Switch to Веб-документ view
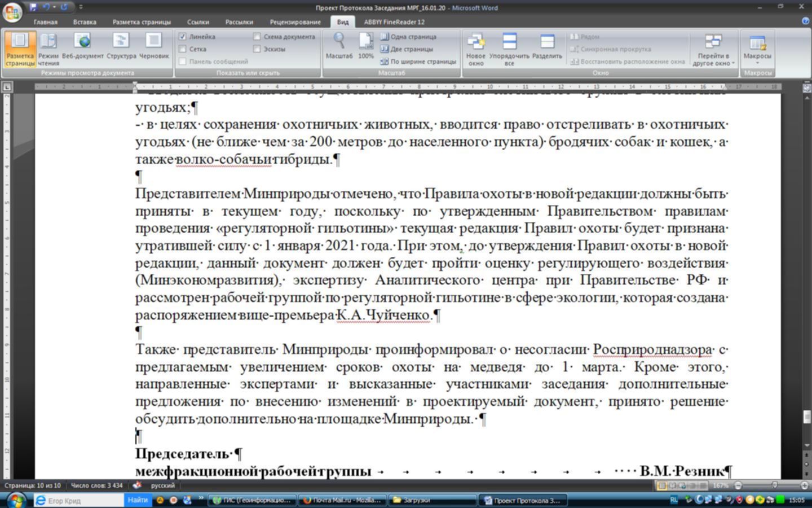 (83, 46)
